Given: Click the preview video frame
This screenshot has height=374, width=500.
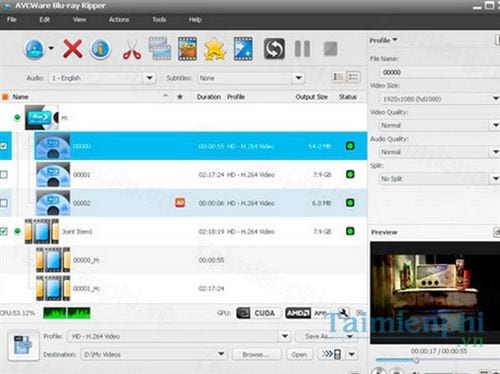Looking at the screenshot, I should click(435, 293).
